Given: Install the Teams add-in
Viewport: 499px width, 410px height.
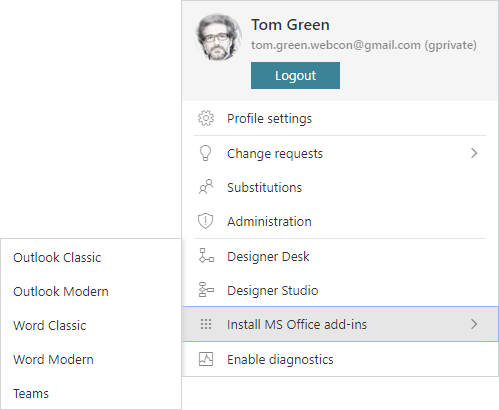Looking at the screenshot, I should [31, 394].
